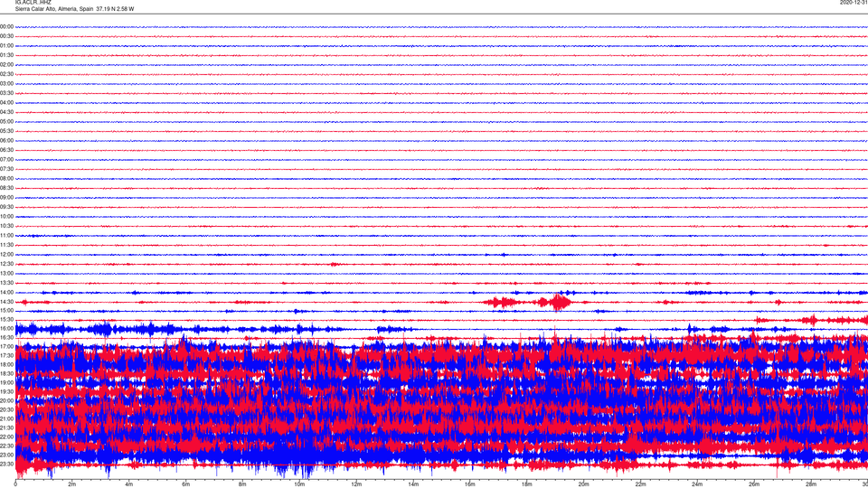Viewport: 868px width, 488px height.
Task: Click the 14m axis tick label
Action: click(x=413, y=484)
